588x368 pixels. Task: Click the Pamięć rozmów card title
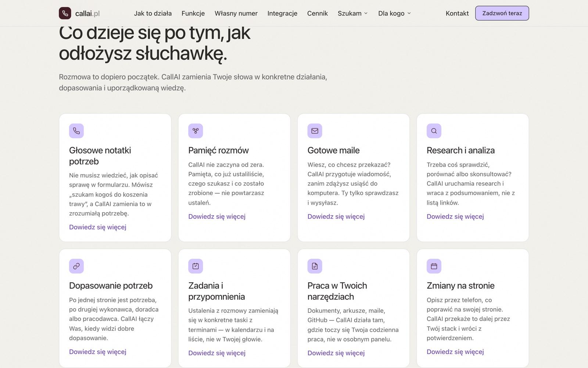pyautogui.click(x=218, y=150)
